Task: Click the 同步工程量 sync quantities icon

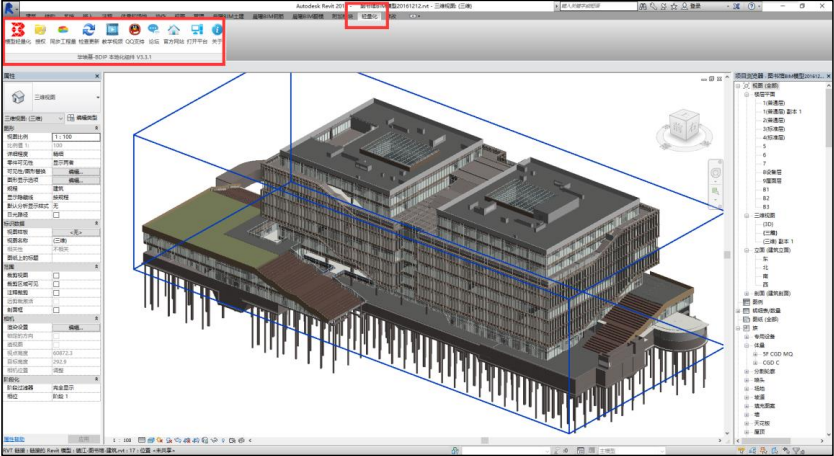Action: [x=63, y=30]
